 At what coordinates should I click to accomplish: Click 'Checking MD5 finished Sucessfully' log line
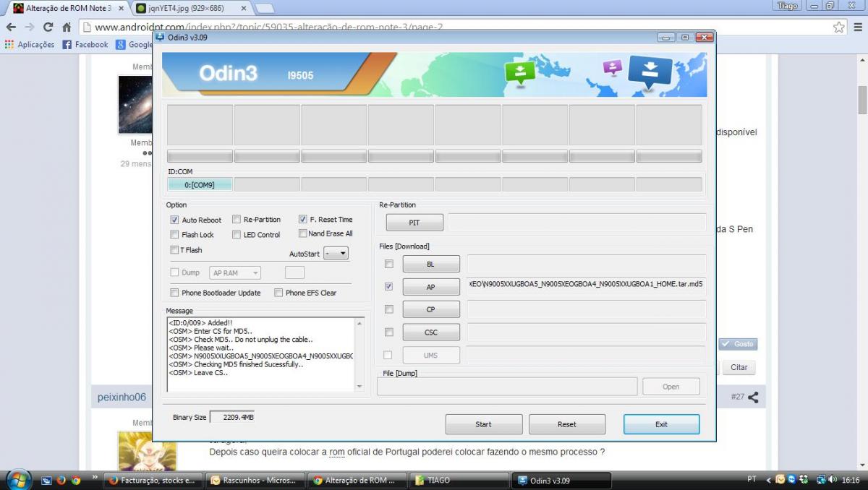click(x=236, y=364)
